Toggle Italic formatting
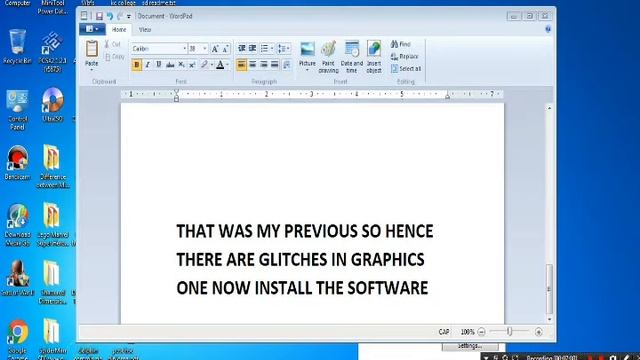 pos(148,65)
